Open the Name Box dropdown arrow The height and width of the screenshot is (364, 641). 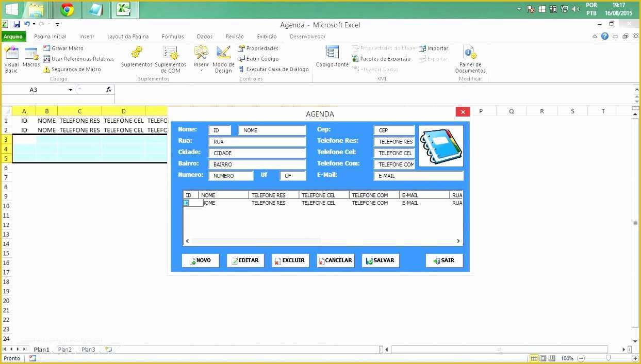click(71, 90)
